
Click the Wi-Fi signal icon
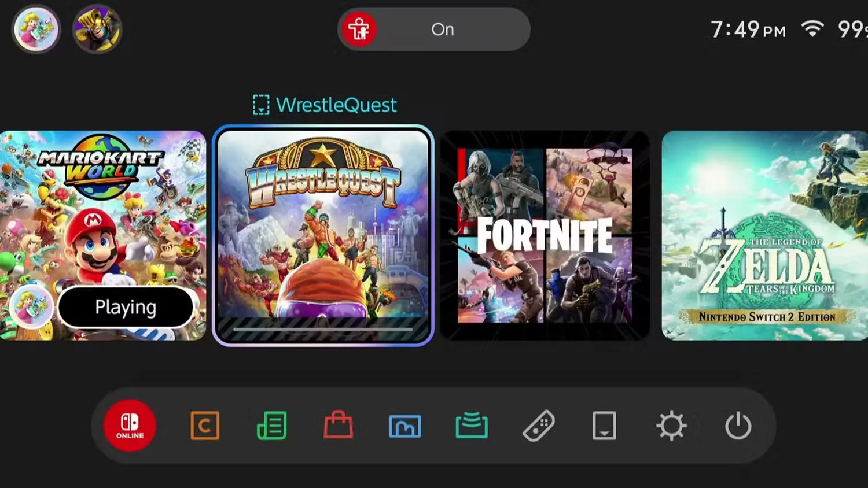coord(812,28)
